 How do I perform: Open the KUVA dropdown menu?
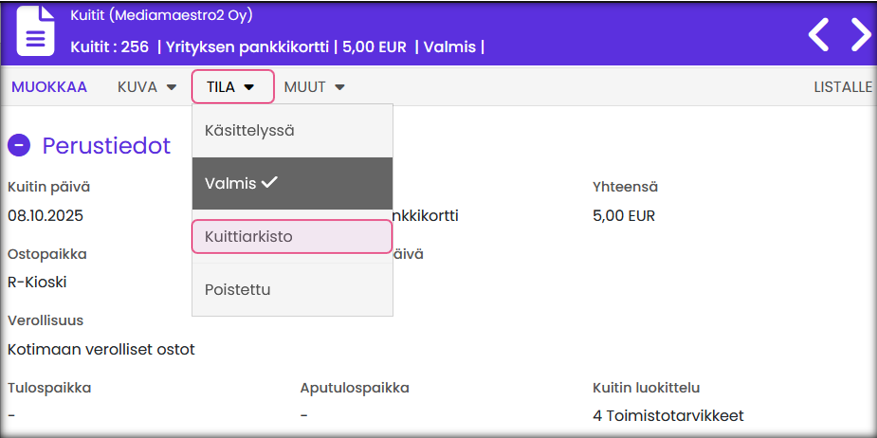(146, 87)
